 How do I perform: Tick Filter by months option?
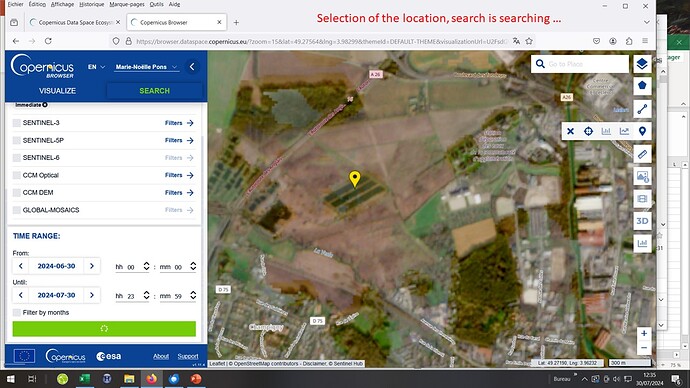(17, 312)
